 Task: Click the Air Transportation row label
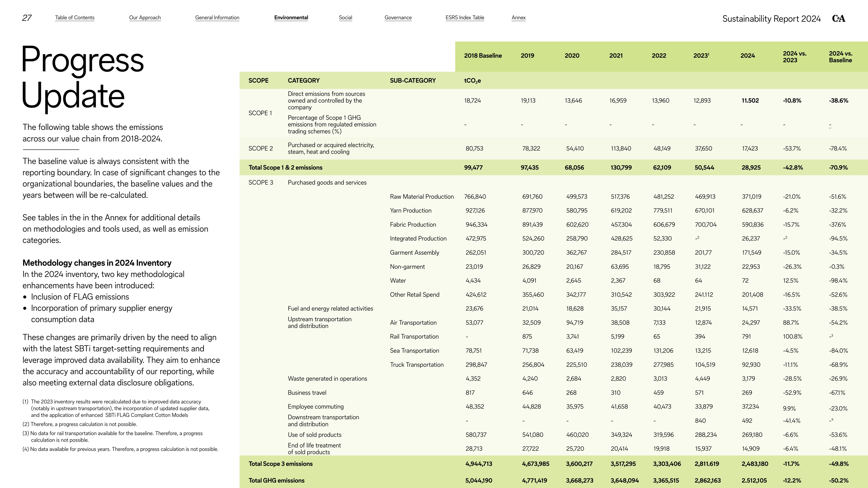413,323
